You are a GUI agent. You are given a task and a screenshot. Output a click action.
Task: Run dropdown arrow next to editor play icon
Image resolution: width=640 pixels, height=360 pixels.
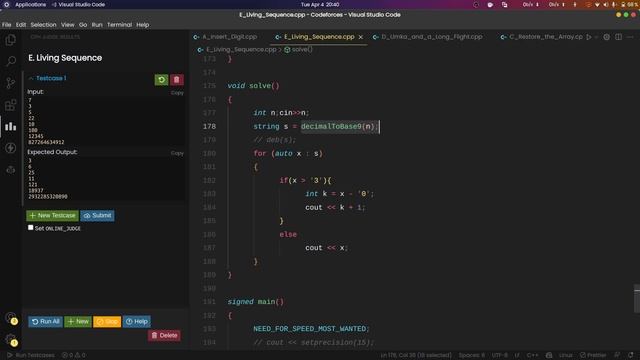tap(596, 37)
